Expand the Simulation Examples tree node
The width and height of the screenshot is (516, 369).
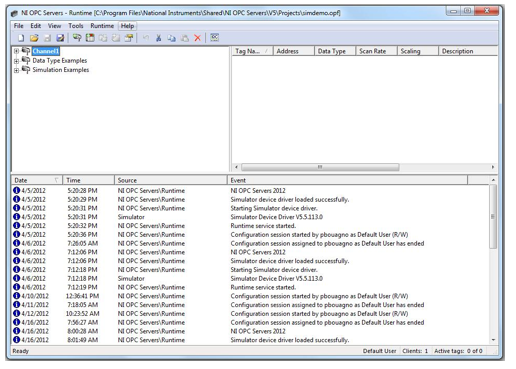(x=16, y=70)
